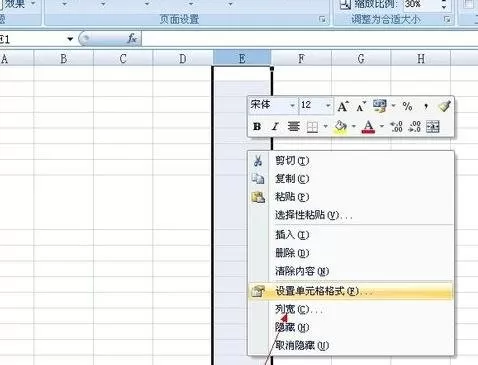This screenshot has height=365, width=478.
Task: Click the copy pages icon
Action: click(x=258, y=179)
